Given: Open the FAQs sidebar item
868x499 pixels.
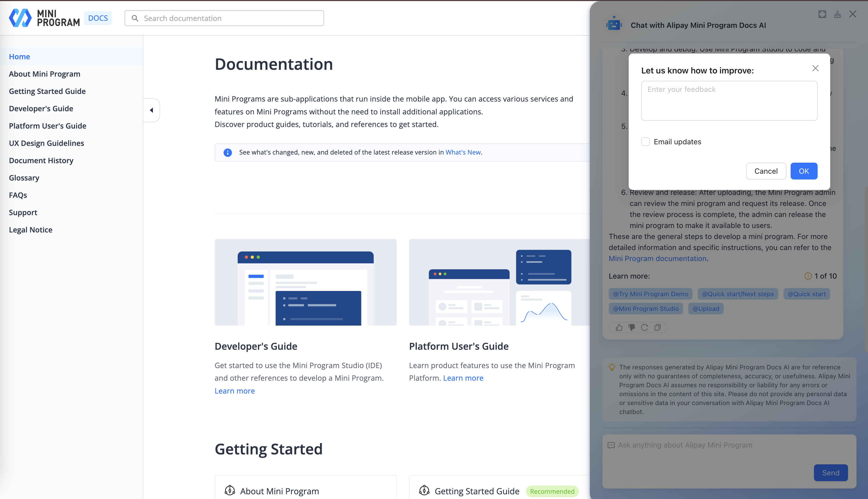Looking at the screenshot, I should click(18, 195).
